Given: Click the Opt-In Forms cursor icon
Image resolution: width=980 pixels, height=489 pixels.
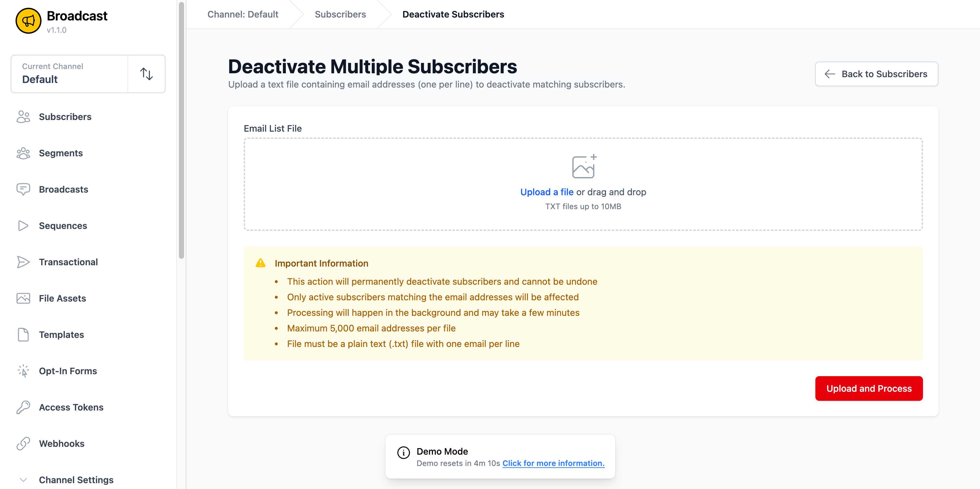Looking at the screenshot, I should (x=23, y=371).
